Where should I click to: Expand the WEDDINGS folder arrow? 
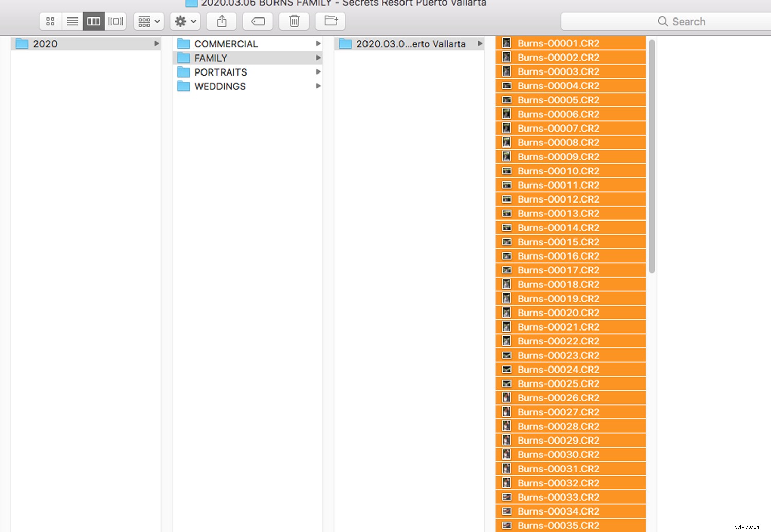coord(318,86)
